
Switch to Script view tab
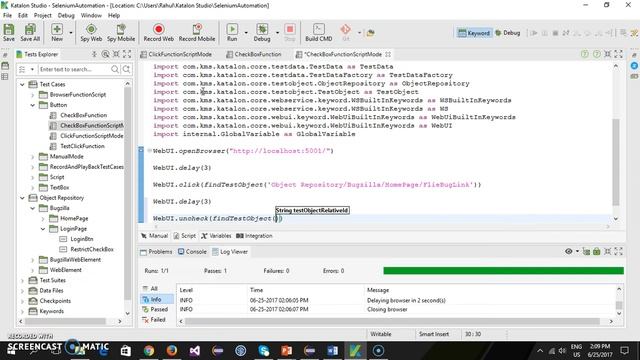(x=184, y=236)
